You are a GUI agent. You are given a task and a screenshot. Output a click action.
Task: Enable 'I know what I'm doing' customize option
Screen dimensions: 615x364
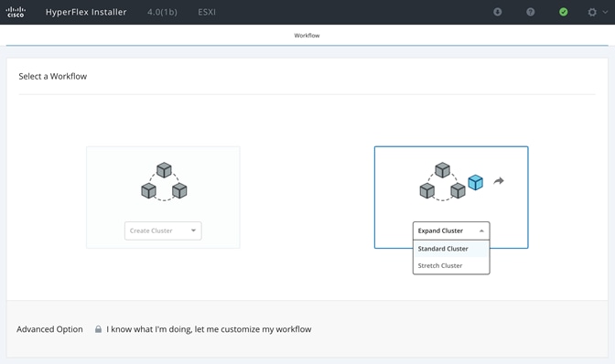(x=209, y=329)
